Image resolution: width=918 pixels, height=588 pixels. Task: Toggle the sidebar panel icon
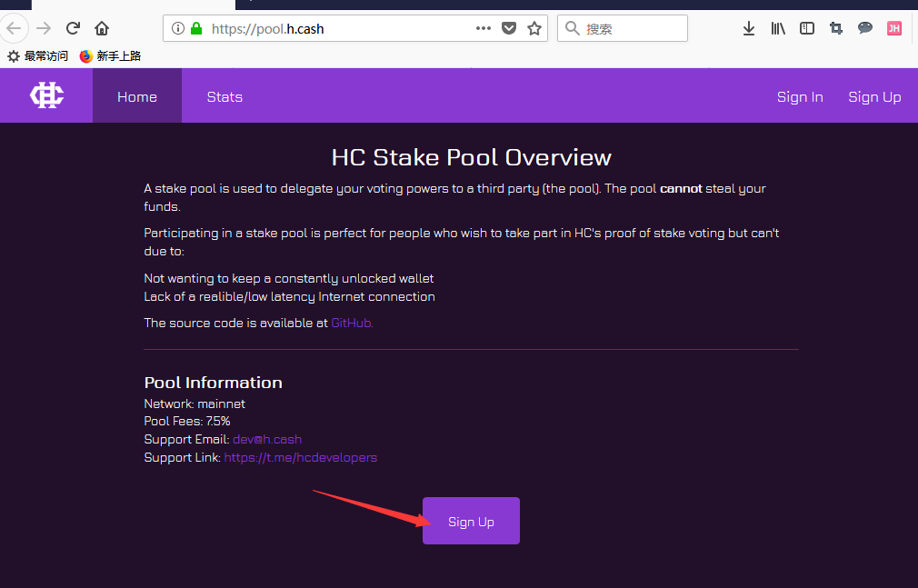click(807, 28)
